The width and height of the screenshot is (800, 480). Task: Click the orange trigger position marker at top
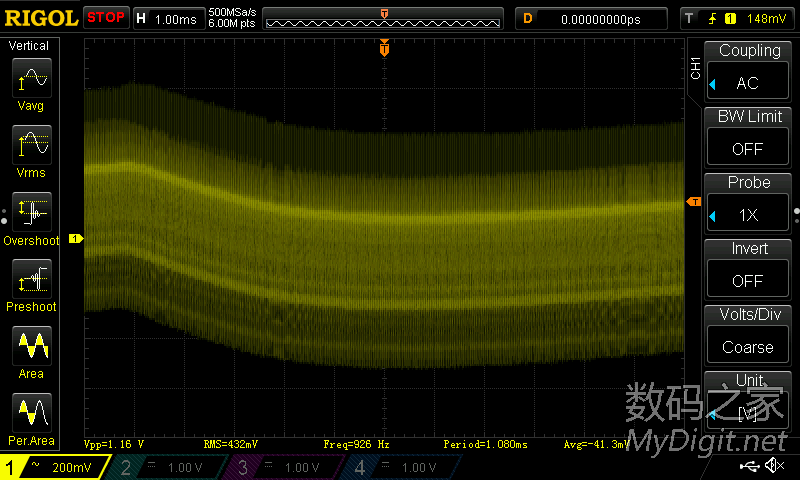click(x=384, y=48)
